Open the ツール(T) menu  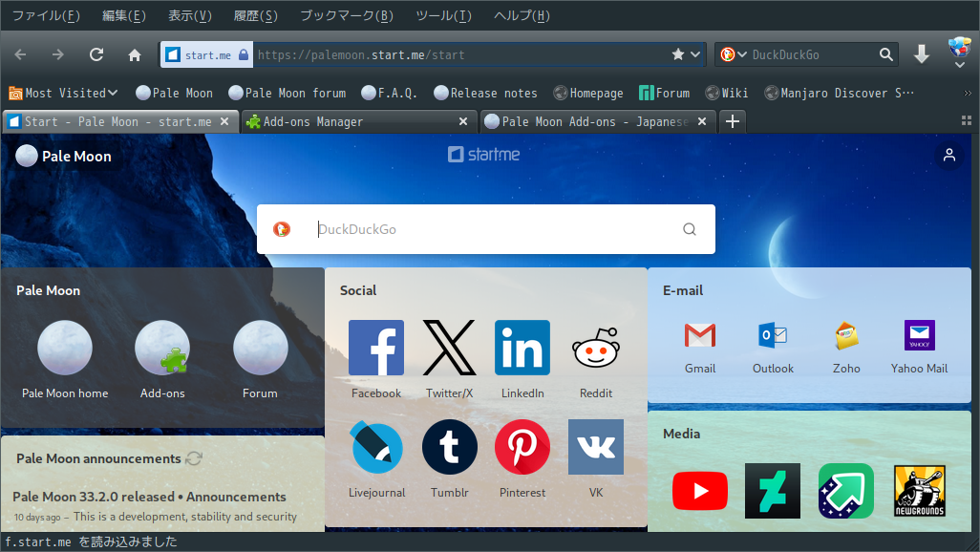pyautogui.click(x=444, y=15)
